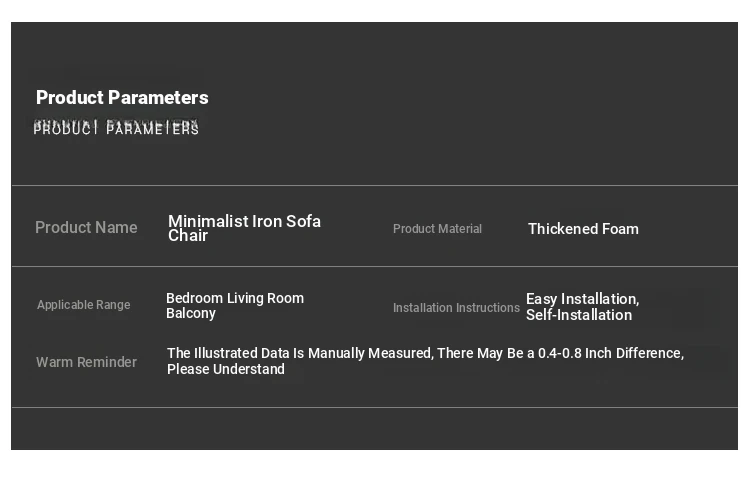Select the Product Name label
This screenshot has height=489, width=750.
tap(86, 227)
